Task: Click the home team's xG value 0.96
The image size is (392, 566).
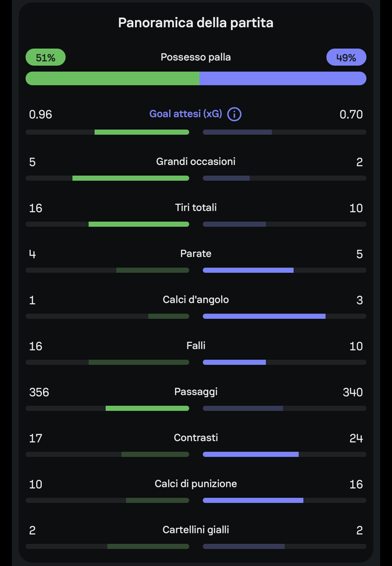Action: (40, 115)
